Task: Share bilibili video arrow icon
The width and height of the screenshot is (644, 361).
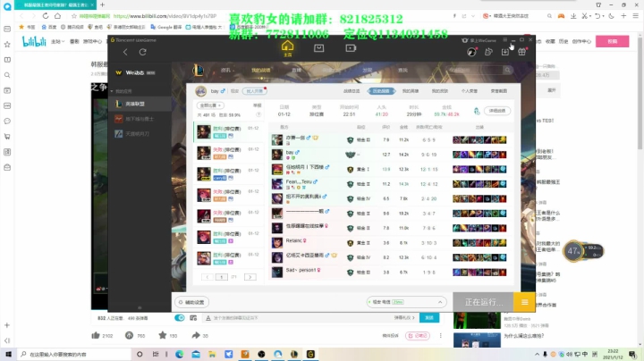Action: coord(196,336)
